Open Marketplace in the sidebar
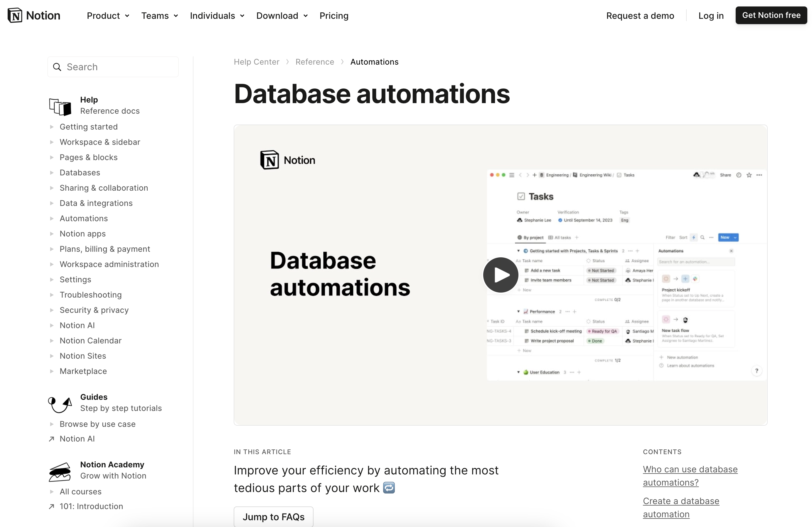812x527 pixels. coord(83,371)
